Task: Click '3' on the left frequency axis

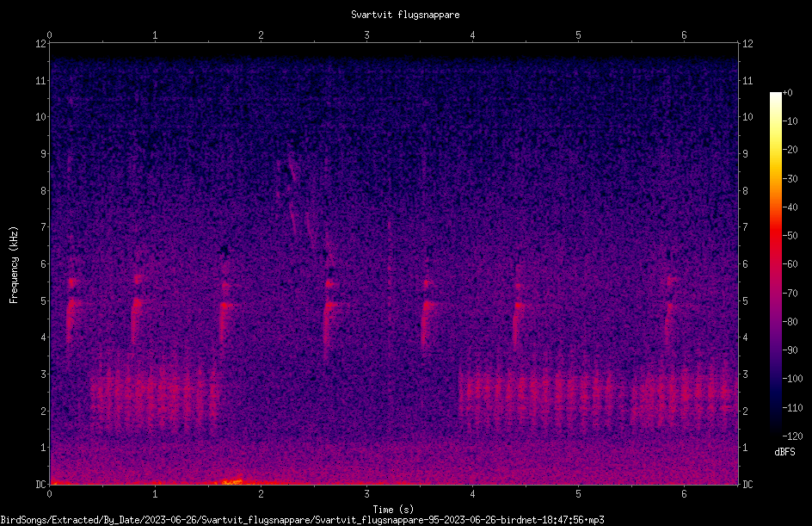Action: (x=44, y=374)
